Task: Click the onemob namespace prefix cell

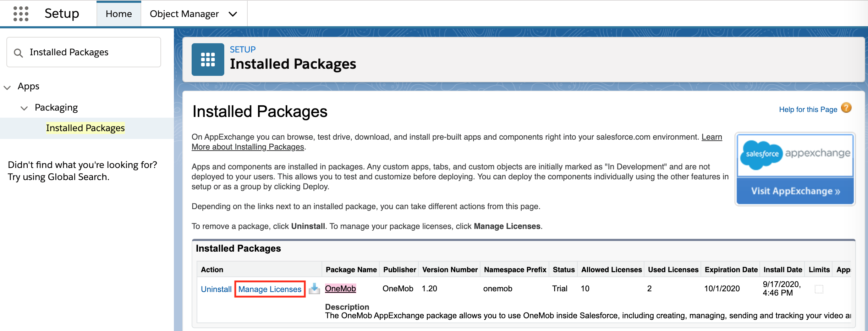Action: 498,288
